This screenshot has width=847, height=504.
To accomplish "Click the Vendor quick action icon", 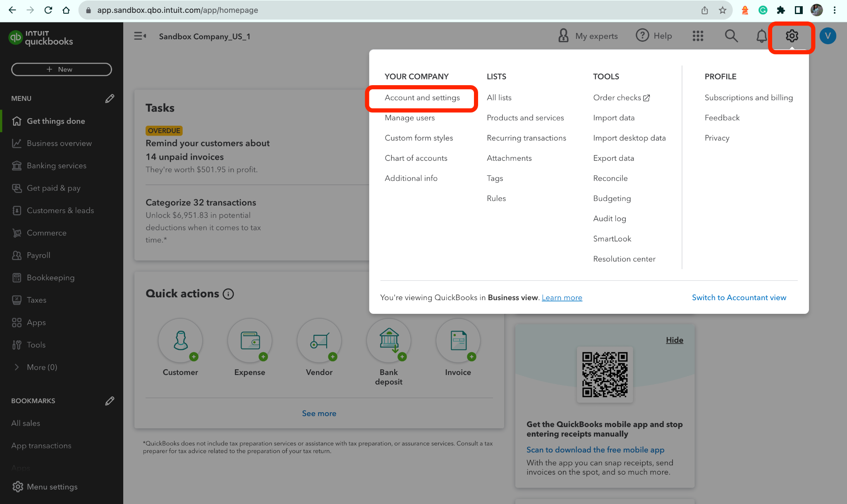I will [x=319, y=340].
